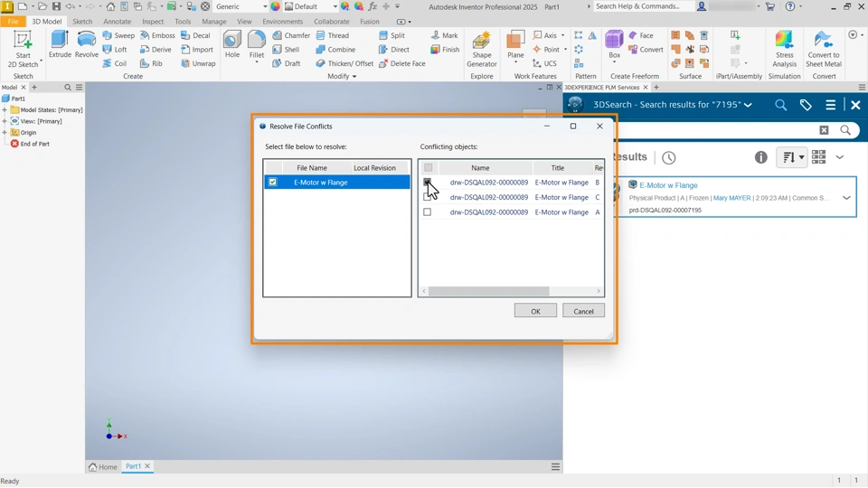Choose the Sweep tool
The height and width of the screenshot is (488, 868).
118,35
